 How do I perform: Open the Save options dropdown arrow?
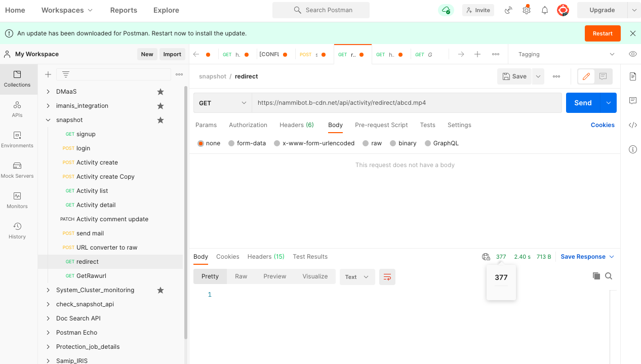coord(538,76)
